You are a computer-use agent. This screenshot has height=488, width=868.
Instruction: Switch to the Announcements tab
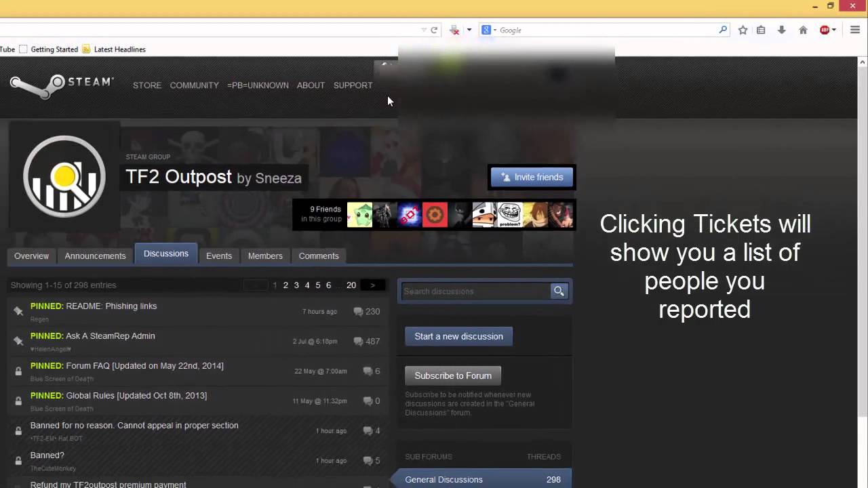(95, 256)
